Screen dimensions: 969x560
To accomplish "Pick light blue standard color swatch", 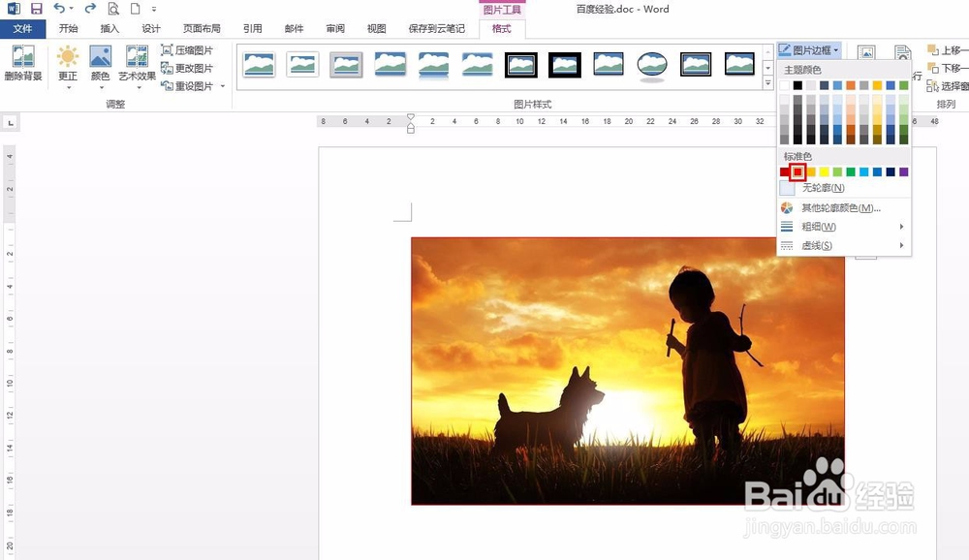I will point(864,171).
